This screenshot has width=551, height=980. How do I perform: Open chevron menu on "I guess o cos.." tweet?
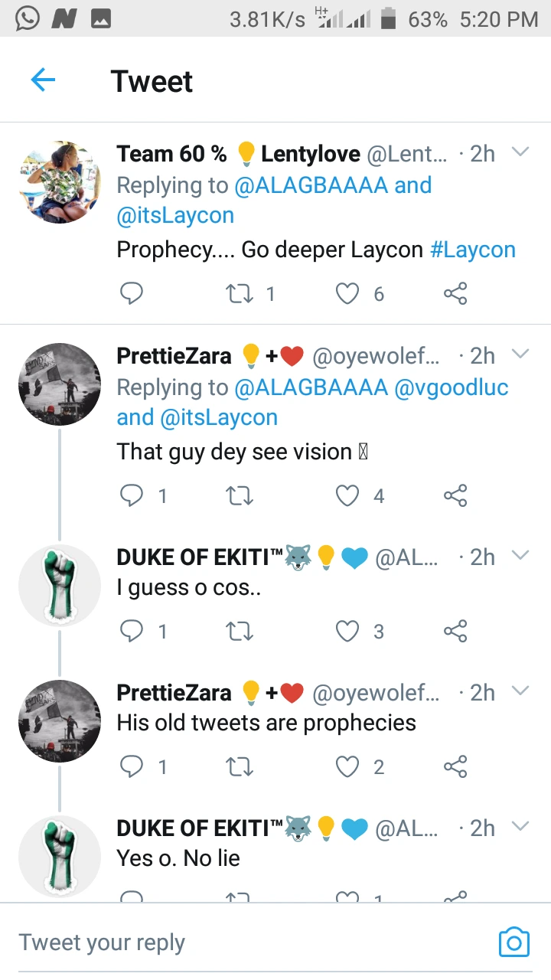(x=520, y=556)
